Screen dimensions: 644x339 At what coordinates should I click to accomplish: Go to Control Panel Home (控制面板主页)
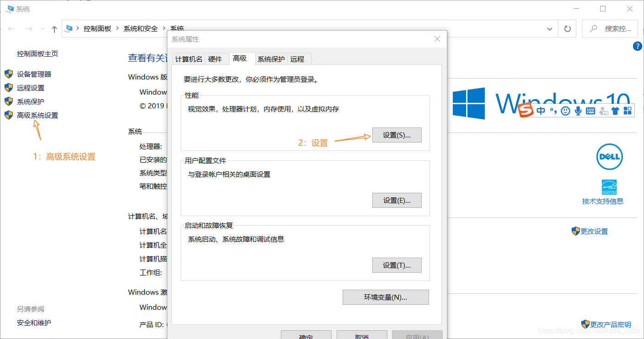click(38, 53)
